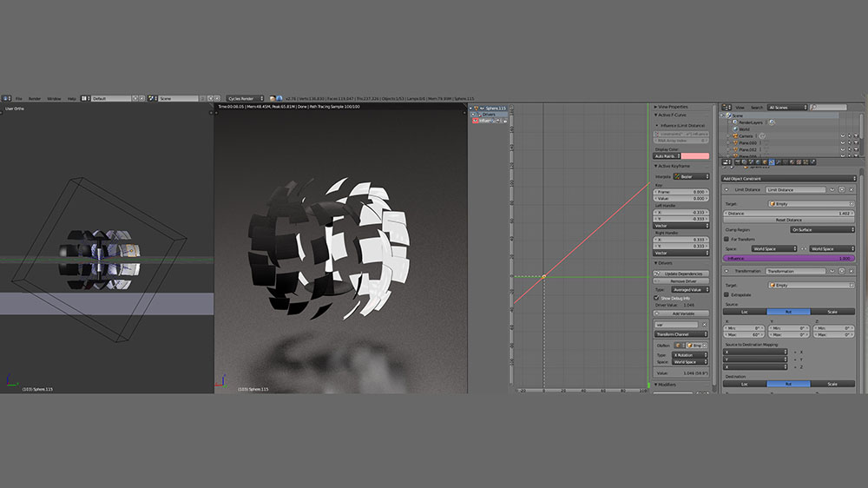Open the Particles properties tab icon
868x488 pixels.
coord(806,162)
